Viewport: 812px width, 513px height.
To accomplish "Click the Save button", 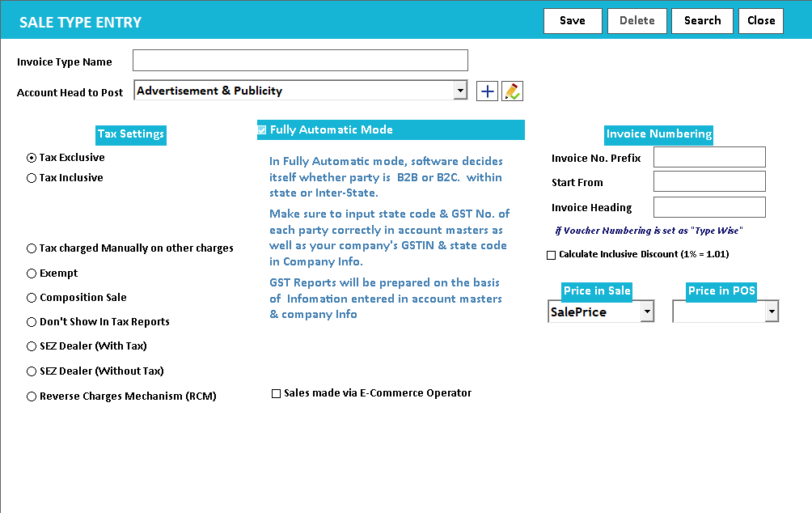I will point(573,21).
